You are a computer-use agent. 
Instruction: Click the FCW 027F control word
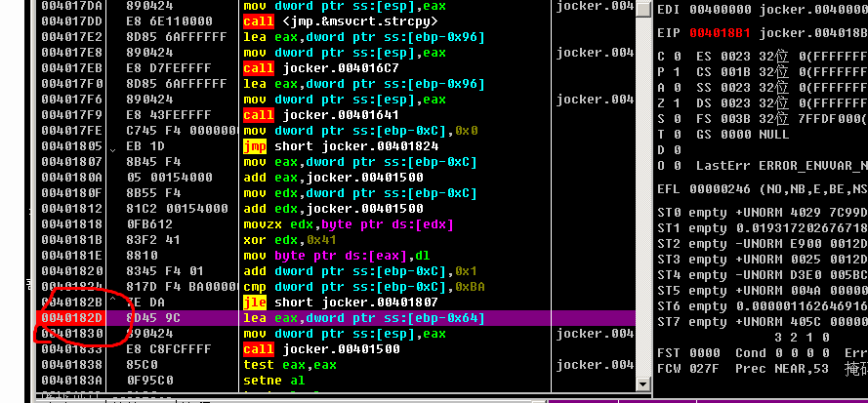(x=688, y=369)
